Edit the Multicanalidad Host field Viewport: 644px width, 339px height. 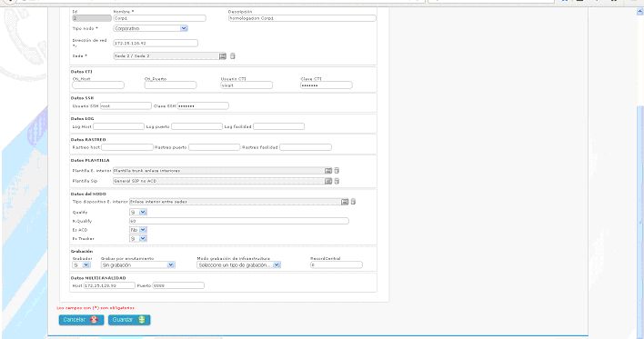(x=109, y=285)
